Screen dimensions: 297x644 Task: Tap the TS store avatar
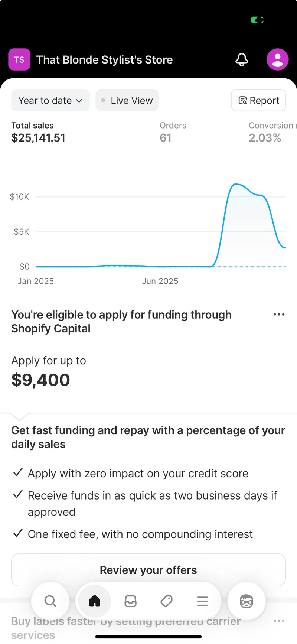(19, 59)
